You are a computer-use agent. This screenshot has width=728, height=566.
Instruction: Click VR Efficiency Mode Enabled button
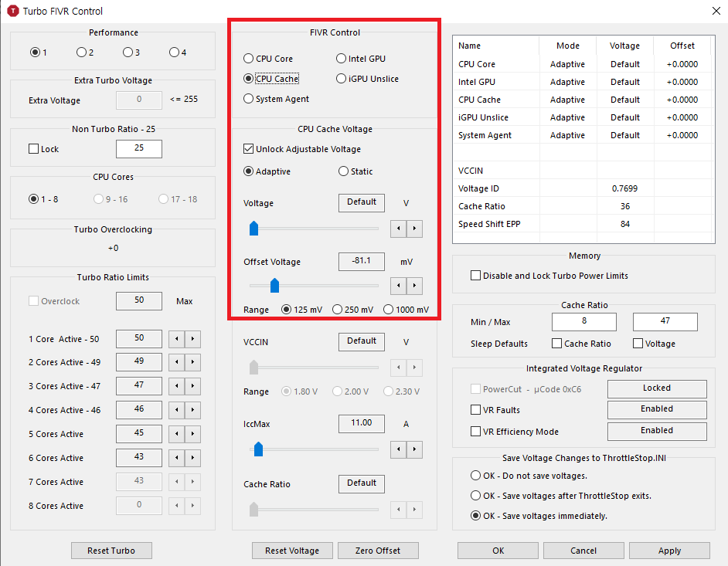click(x=657, y=432)
